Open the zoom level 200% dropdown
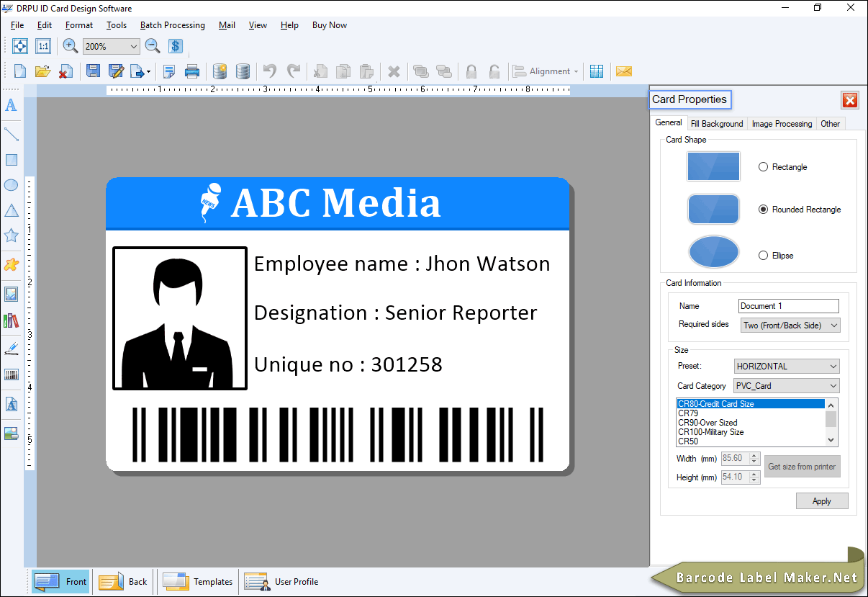Viewport: 868px width, 597px height. [133, 46]
